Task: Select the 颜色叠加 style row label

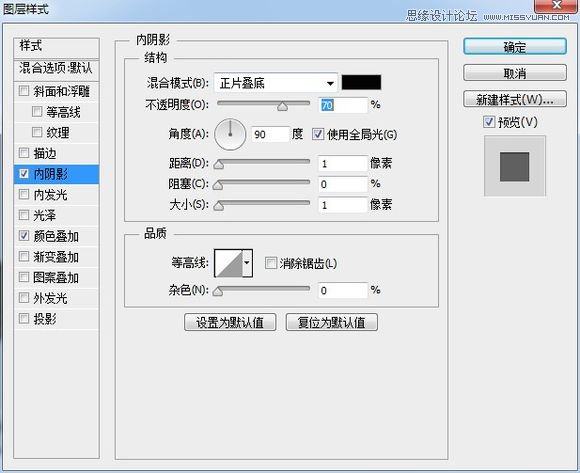Action: 56,236
